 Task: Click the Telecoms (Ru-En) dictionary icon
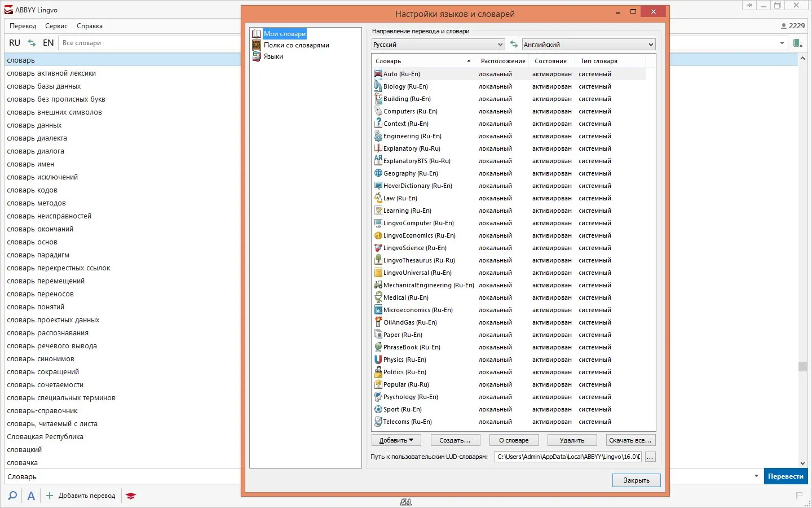[x=378, y=421]
